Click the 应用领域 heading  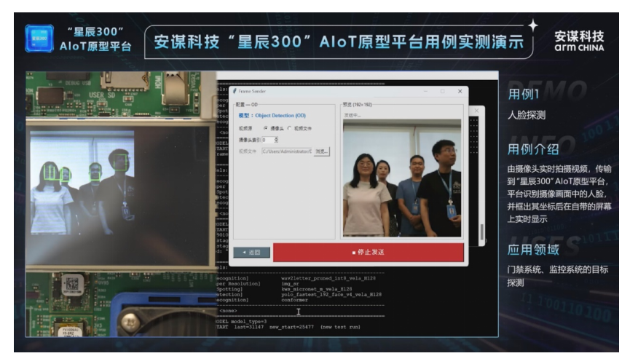point(532,250)
